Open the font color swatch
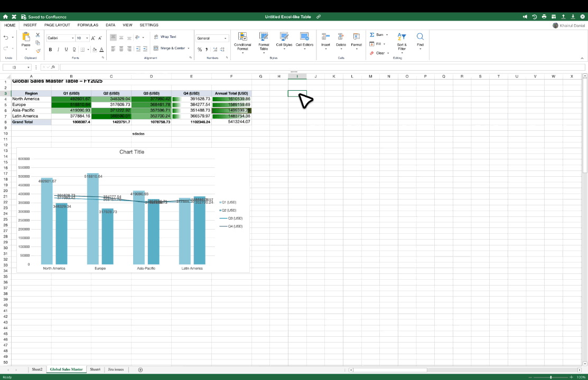The image size is (588, 380). (102, 49)
